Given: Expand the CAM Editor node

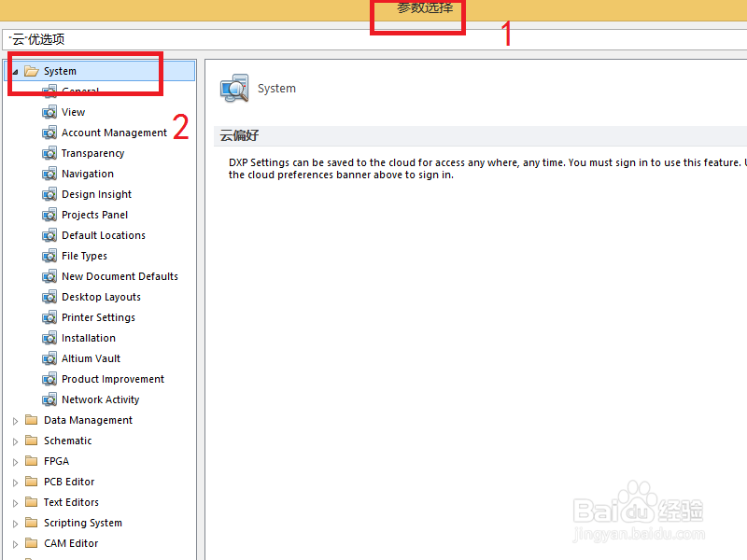Looking at the screenshot, I should [x=15, y=544].
